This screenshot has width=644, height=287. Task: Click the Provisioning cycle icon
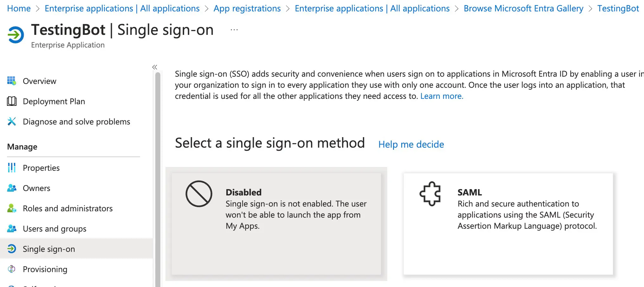[12, 269]
